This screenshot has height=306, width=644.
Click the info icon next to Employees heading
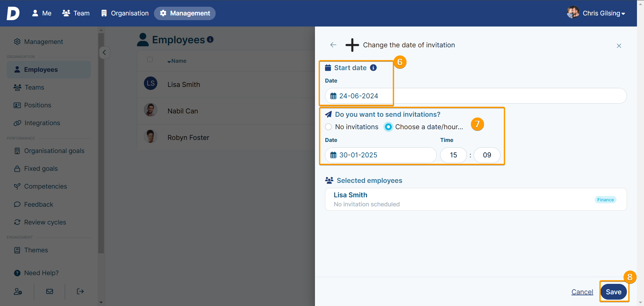pos(210,40)
